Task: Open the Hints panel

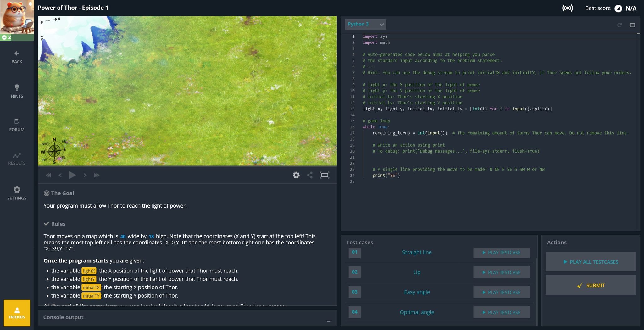Action: [17, 91]
